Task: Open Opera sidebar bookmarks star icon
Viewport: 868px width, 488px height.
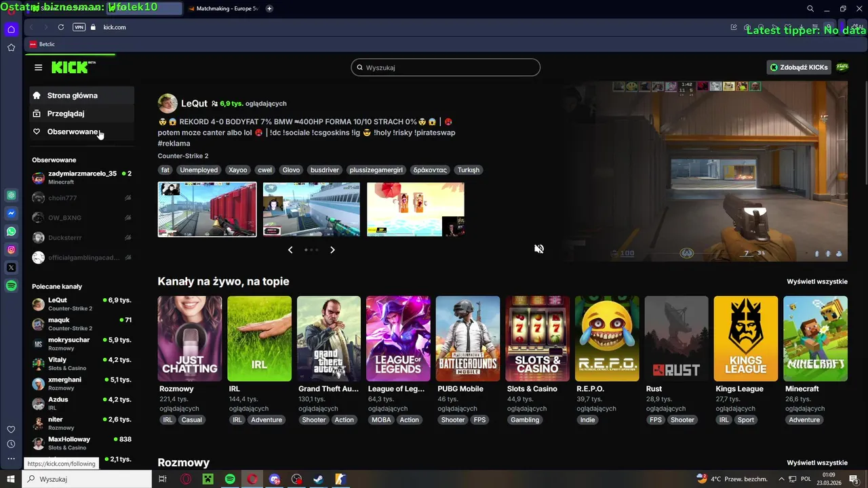Action: coord(11,47)
